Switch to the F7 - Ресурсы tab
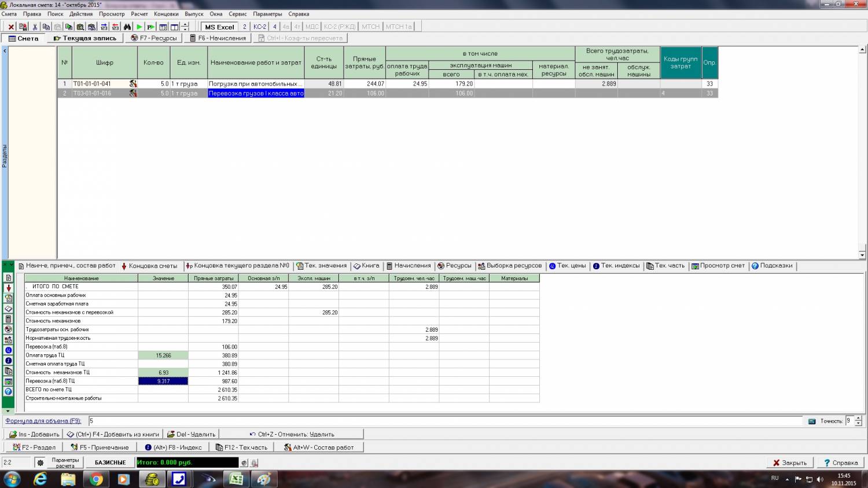 (154, 38)
